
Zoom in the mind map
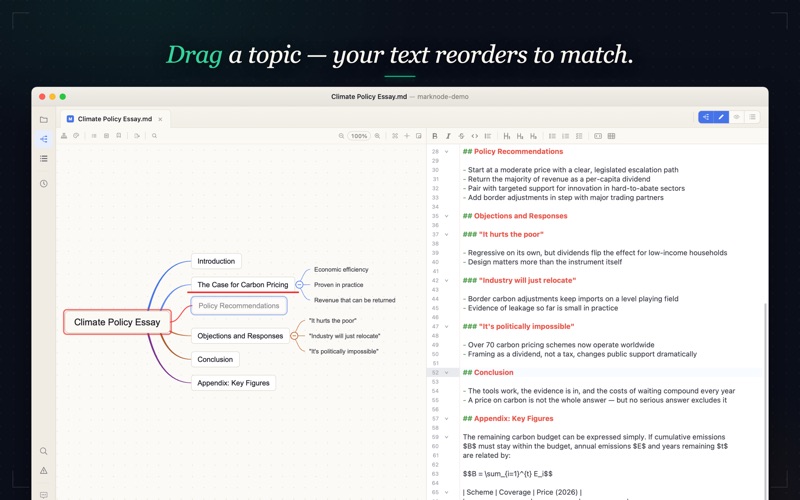pyautogui.click(x=377, y=136)
